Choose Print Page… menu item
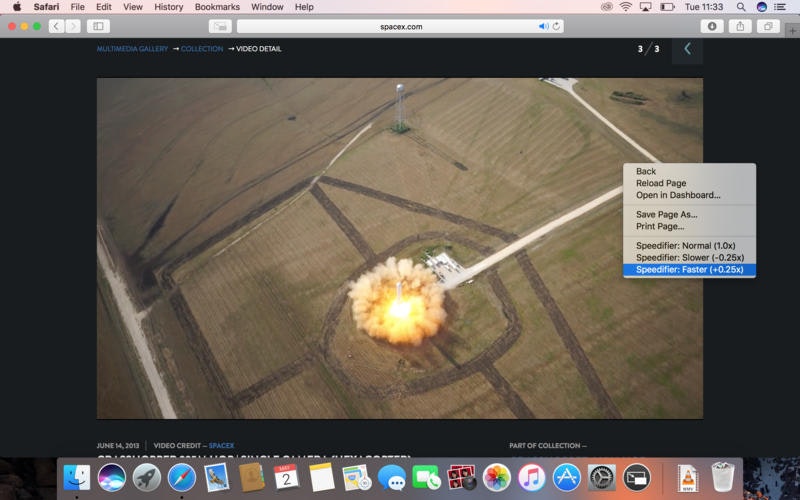Screen dimensions: 800x500 click(x=689, y=226)
